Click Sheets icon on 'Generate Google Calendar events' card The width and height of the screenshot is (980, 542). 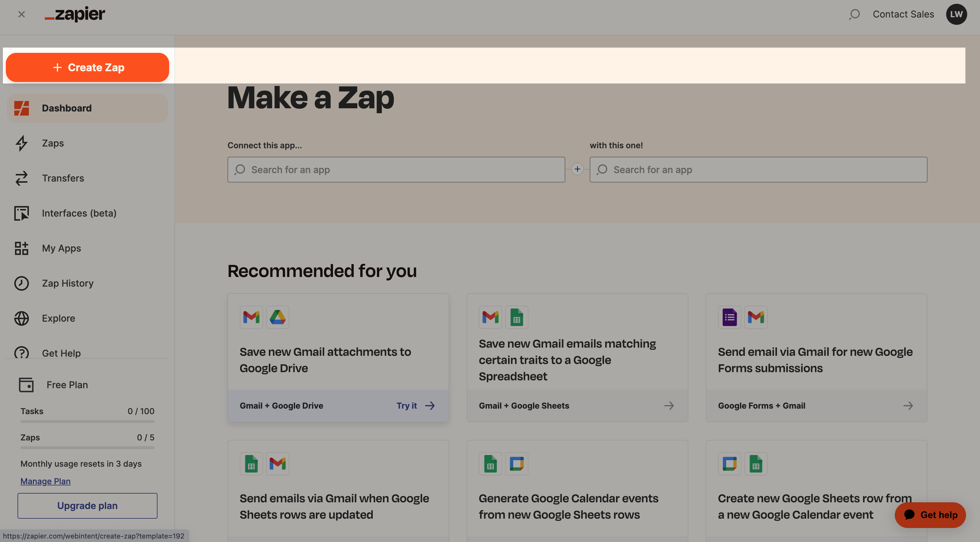tap(490, 463)
